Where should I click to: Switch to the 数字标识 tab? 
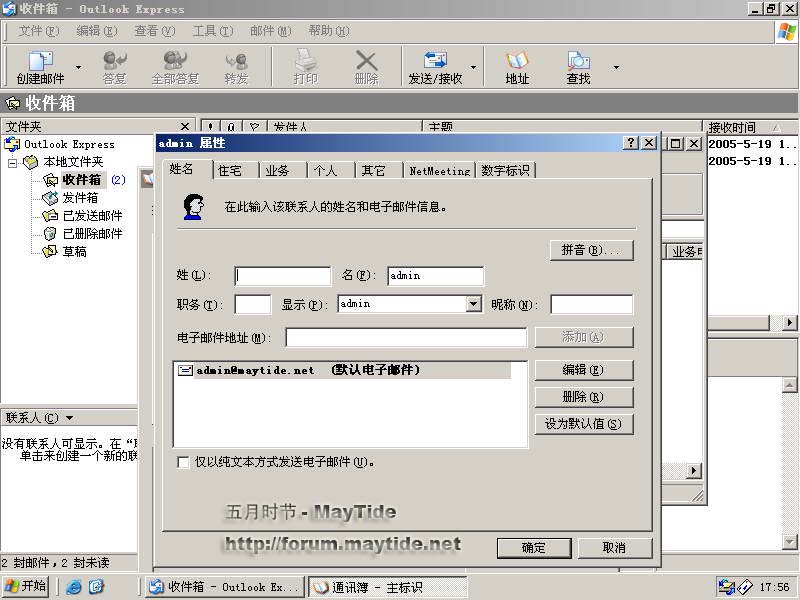[x=505, y=171]
